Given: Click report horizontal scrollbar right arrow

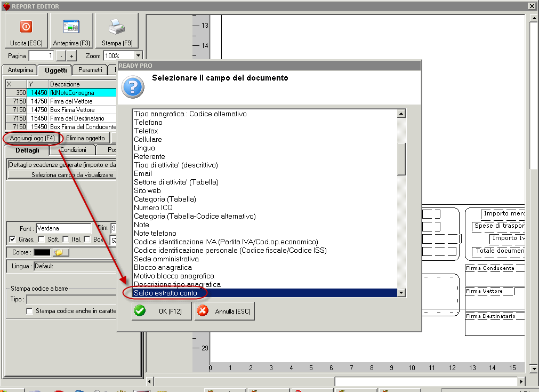Looking at the screenshot, I should [x=521, y=381].
